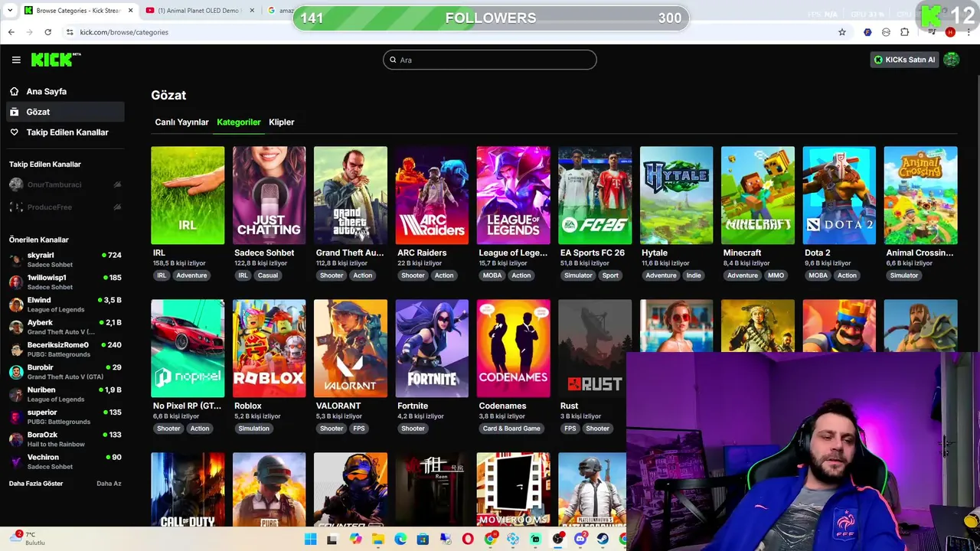980x551 pixels.
Task: Open skyrairi recommended channel
Action: point(65,259)
